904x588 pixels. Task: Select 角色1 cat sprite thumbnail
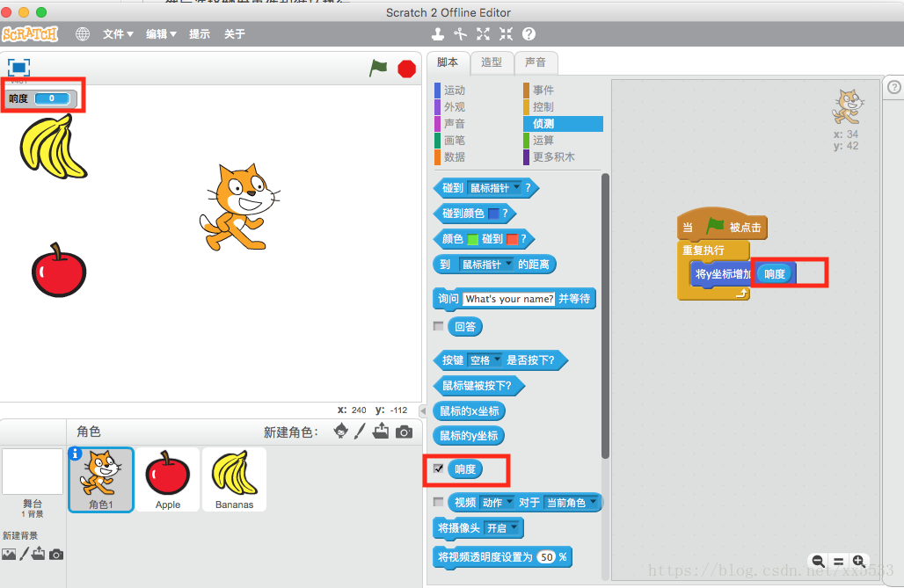pyautogui.click(x=101, y=480)
